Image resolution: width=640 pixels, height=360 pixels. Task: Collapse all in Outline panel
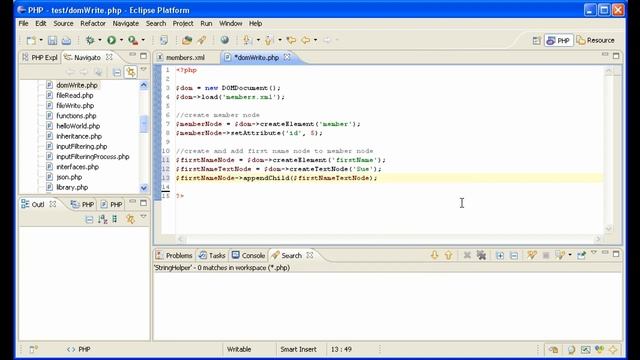click(x=89, y=220)
